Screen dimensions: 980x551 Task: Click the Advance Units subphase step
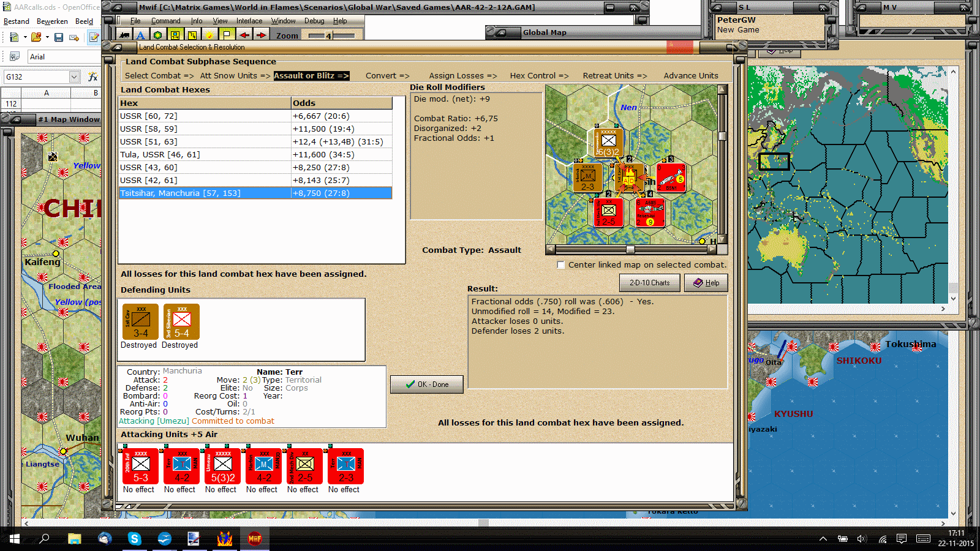(x=691, y=76)
